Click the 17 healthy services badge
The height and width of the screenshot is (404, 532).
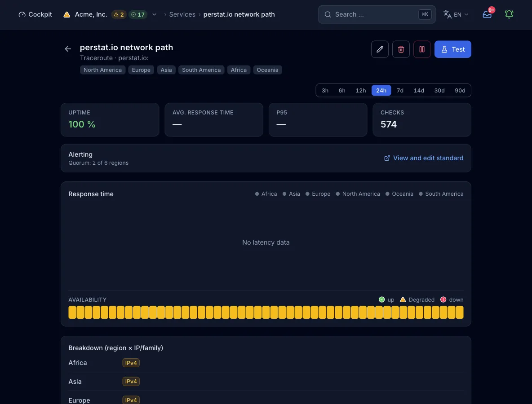(138, 14)
